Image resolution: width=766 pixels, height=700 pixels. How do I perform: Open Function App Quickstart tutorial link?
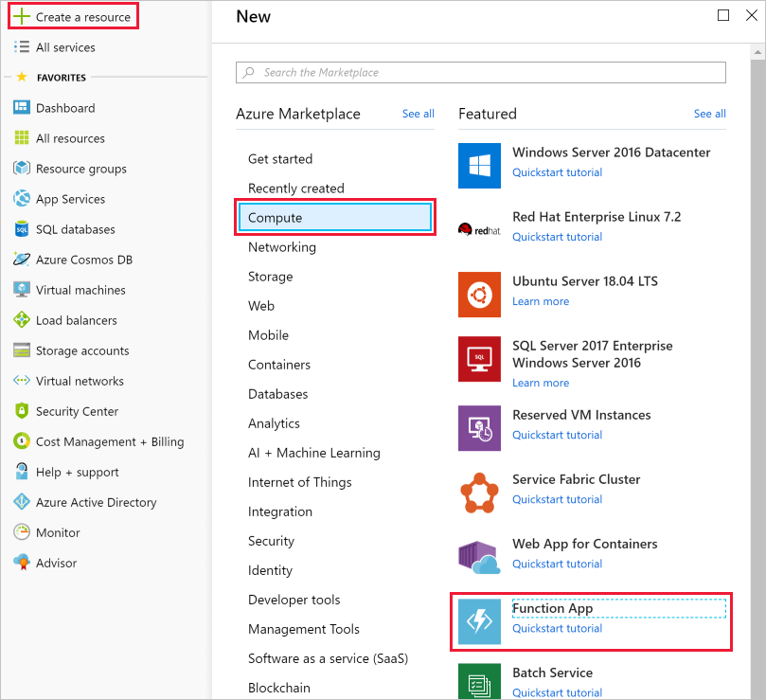click(557, 629)
